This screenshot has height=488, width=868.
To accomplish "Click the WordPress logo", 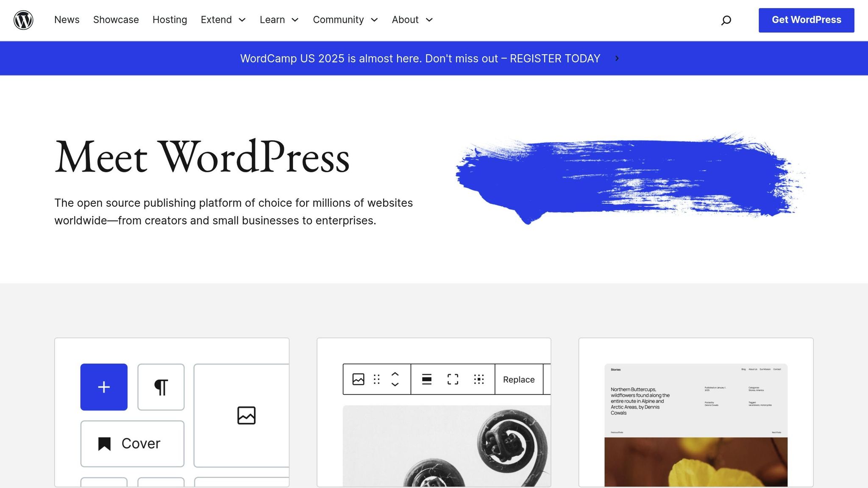I will click(23, 20).
